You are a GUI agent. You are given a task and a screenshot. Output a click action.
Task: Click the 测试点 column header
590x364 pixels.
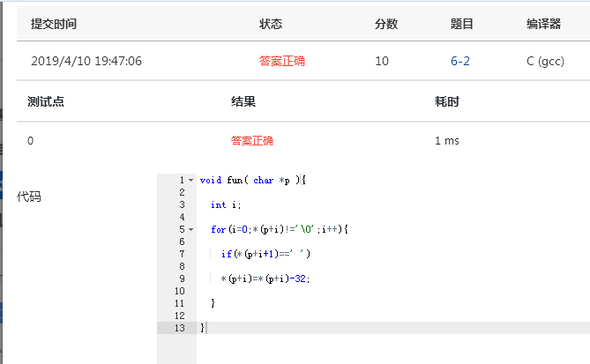(x=46, y=101)
